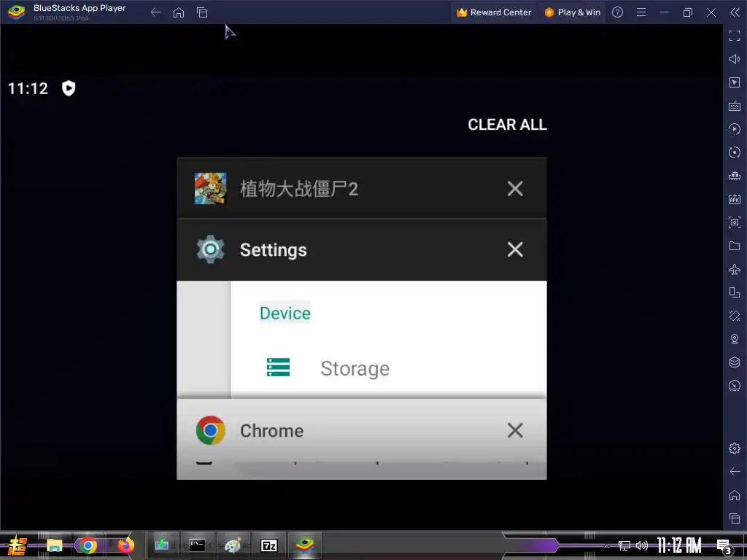Collapse the right sidebar with double chevron

pyautogui.click(x=735, y=12)
